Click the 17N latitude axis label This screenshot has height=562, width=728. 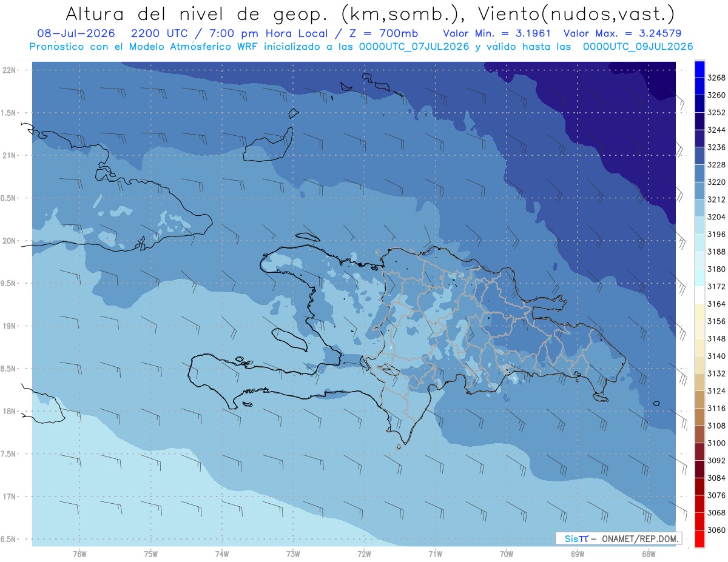(9, 497)
